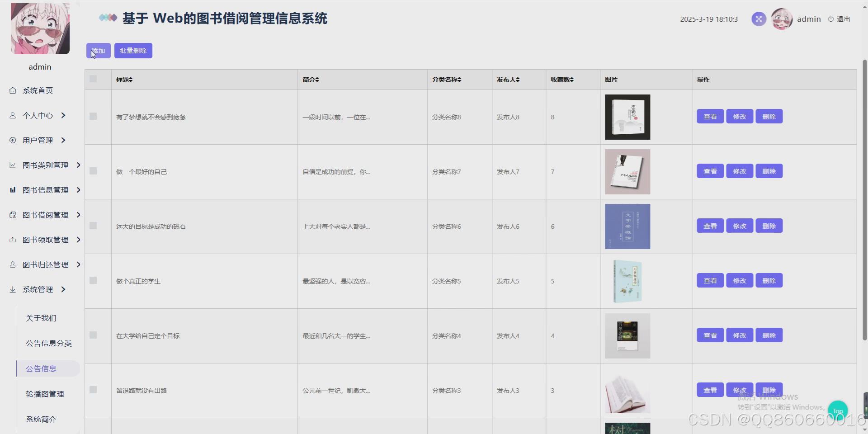Image resolution: width=868 pixels, height=434 pixels.
Task: Open book cover thumbnail for 远大的目标是成功的磁石
Action: (x=627, y=226)
